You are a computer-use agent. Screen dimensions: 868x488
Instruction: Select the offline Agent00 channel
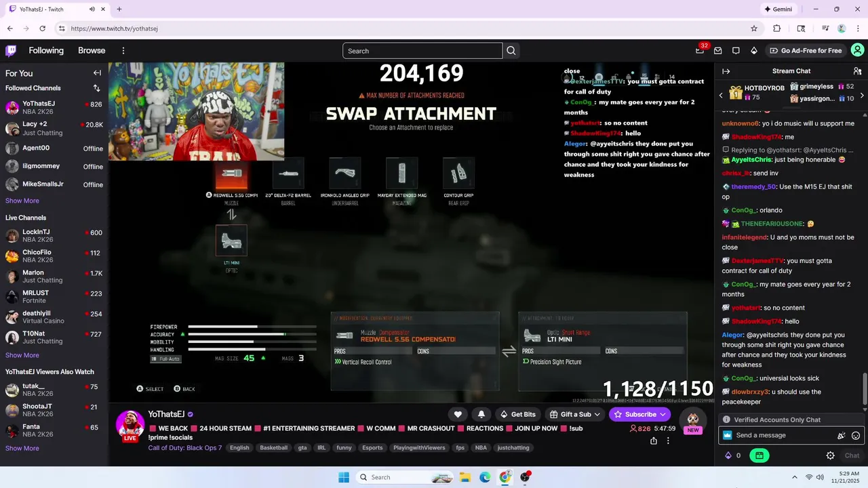click(54, 148)
